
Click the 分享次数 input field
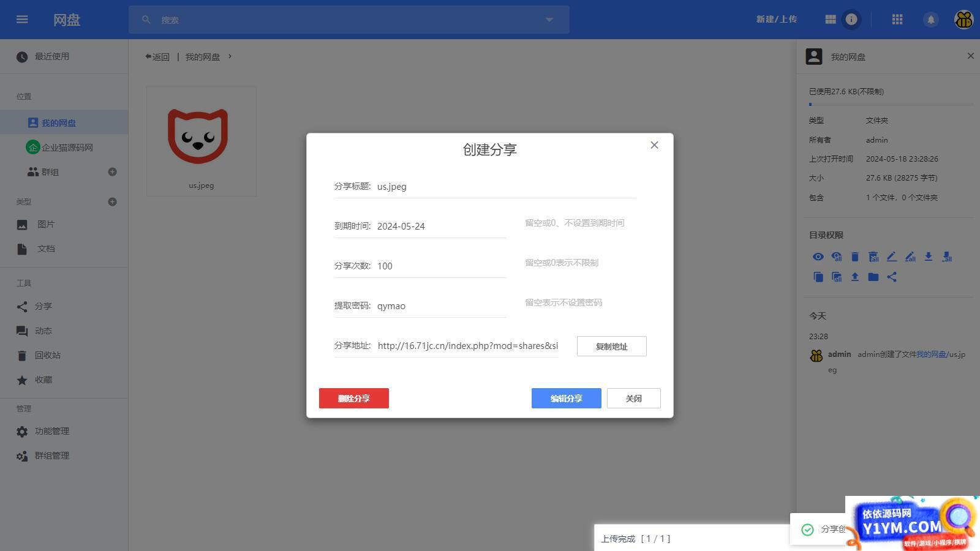coord(441,266)
